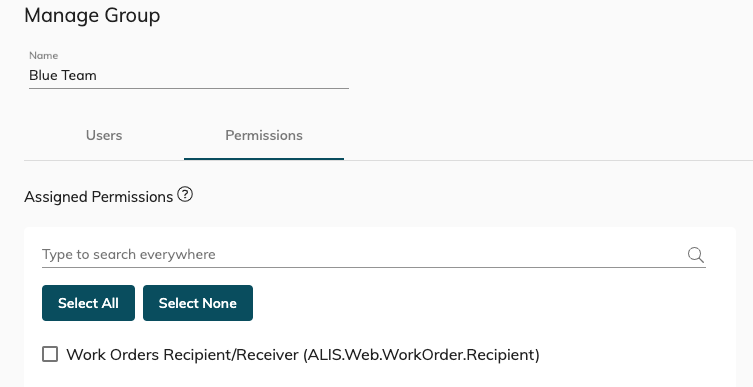Click the word 'All' on the Select All button
The width and height of the screenshot is (753, 387).
pos(109,303)
